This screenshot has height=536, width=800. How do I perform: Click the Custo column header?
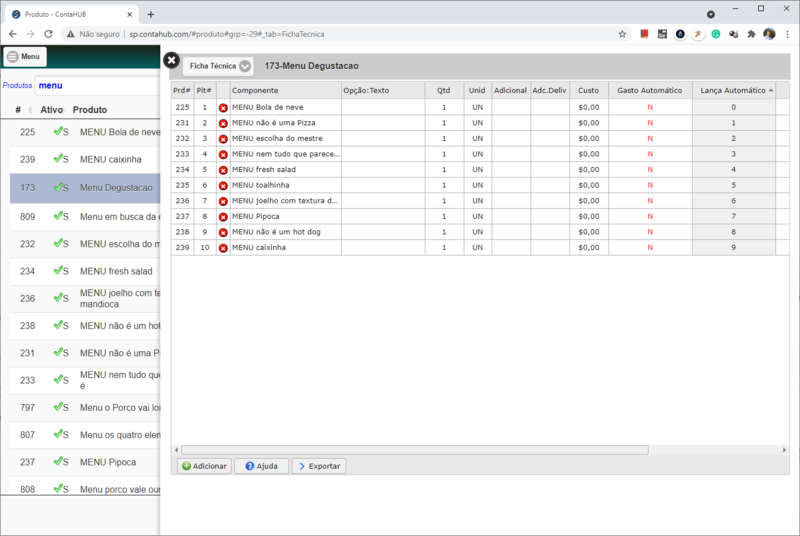(x=589, y=90)
